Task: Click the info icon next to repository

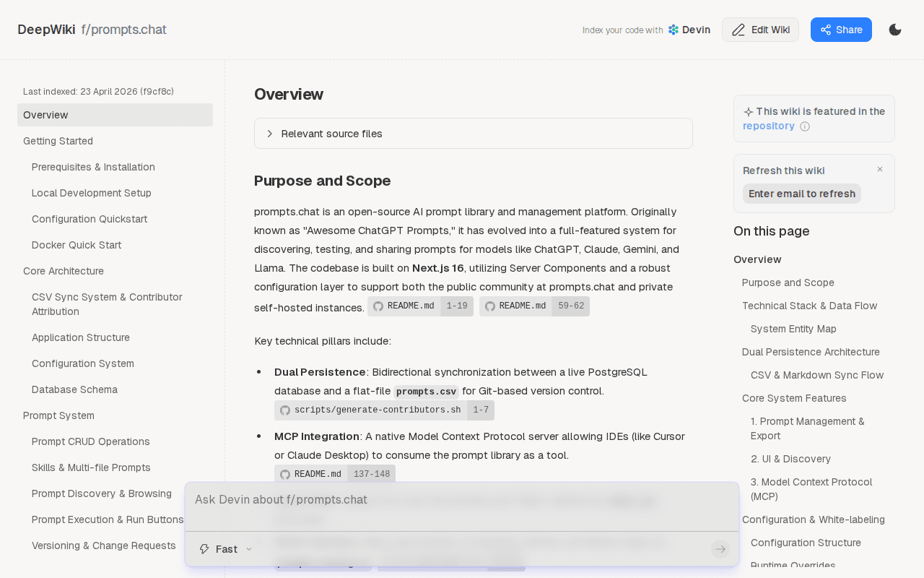Action: [805, 126]
